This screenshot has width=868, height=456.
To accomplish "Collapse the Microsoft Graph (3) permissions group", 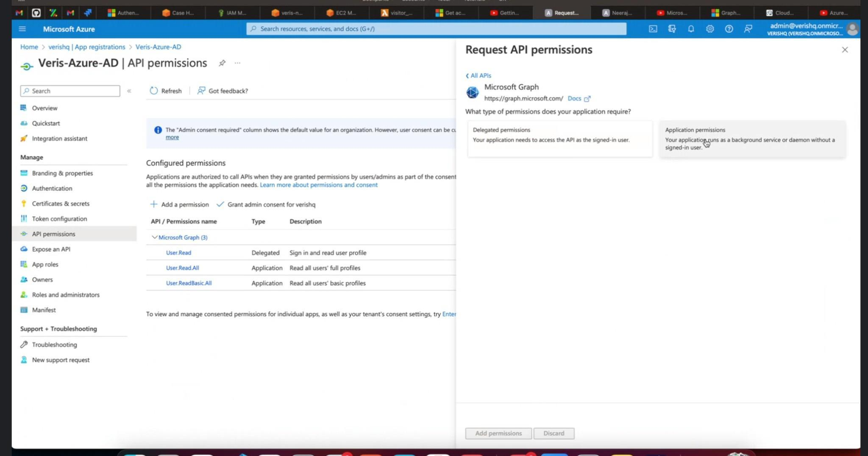I will click(155, 237).
